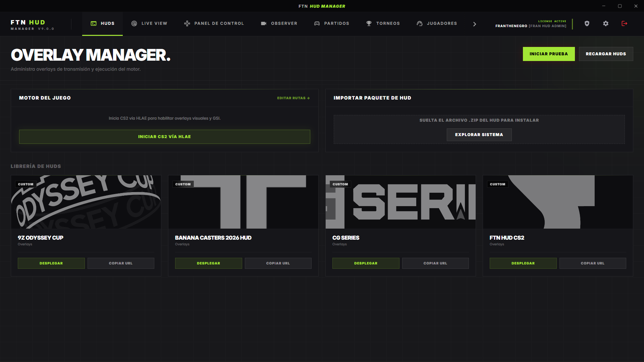Launch CS2 via HLAE button
Image resolution: width=644 pixels, height=362 pixels.
coord(165,137)
